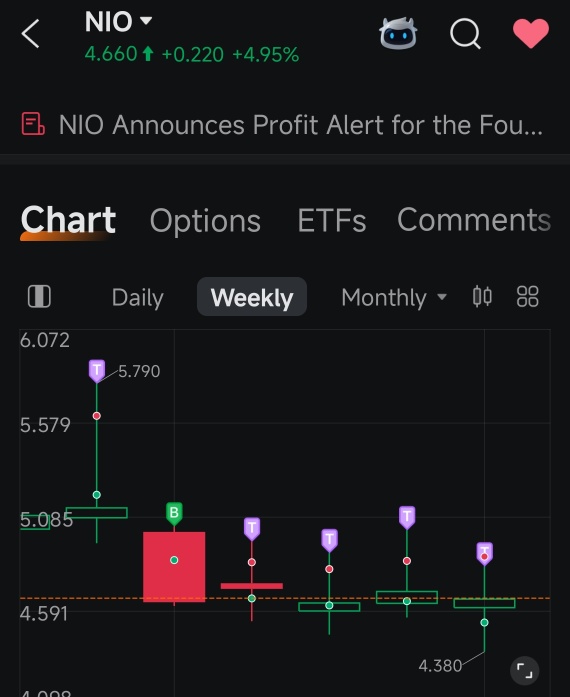Image resolution: width=570 pixels, height=697 pixels.
Task: Open the NIO Profit Alert news headline
Action: pyautogui.click(x=301, y=124)
